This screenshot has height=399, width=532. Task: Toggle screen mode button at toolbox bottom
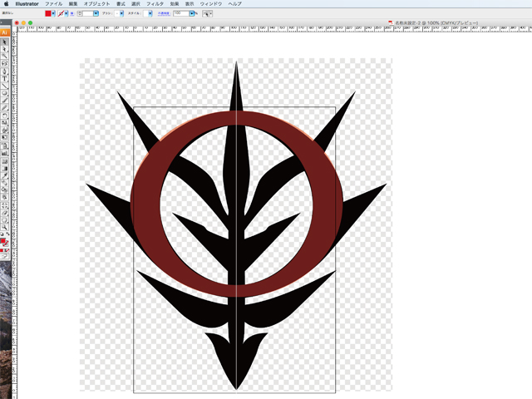[5, 256]
